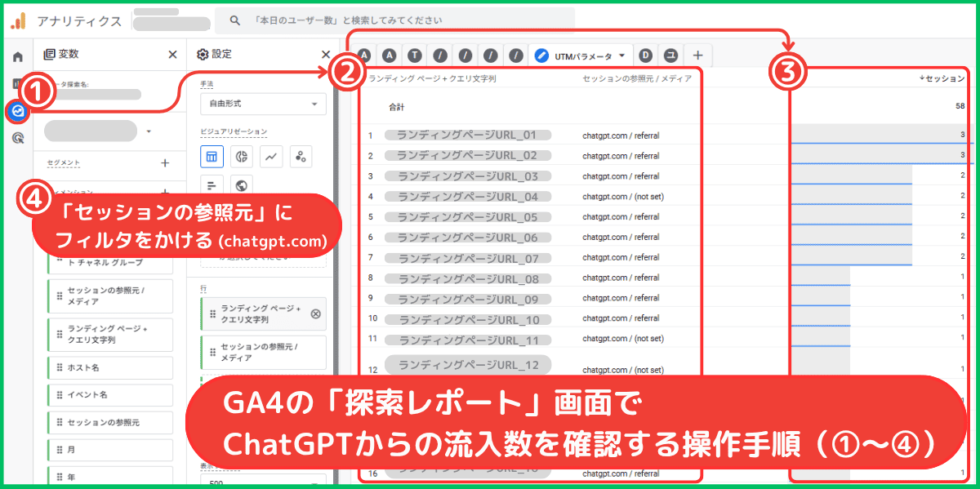This screenshot has width=980, height=489.
Task: Open the 手法 dropdown 自由形式
Action: pos(263,104)
